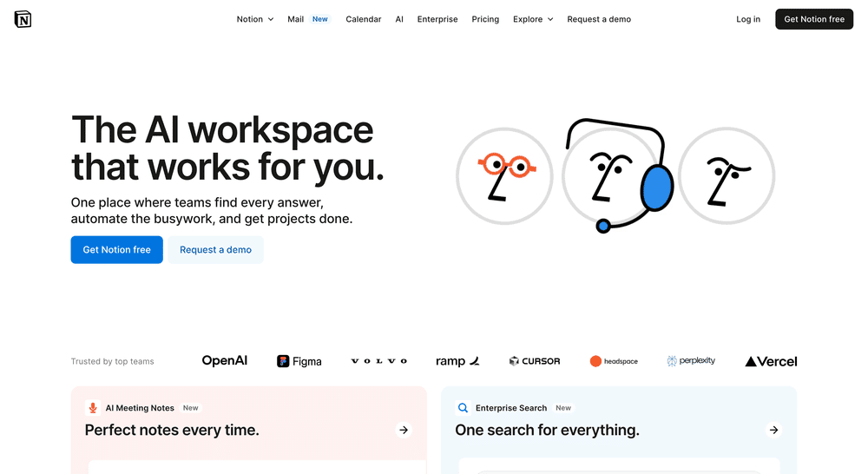The height and width of the screenshot is (474, 868).
Task: Click the black Get Notion free button
Action: point(814,19)
